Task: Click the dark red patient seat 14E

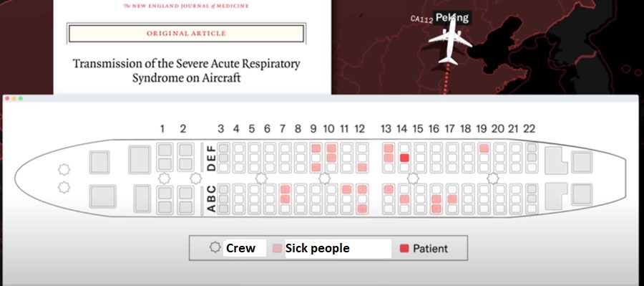Action: point(404,158)
